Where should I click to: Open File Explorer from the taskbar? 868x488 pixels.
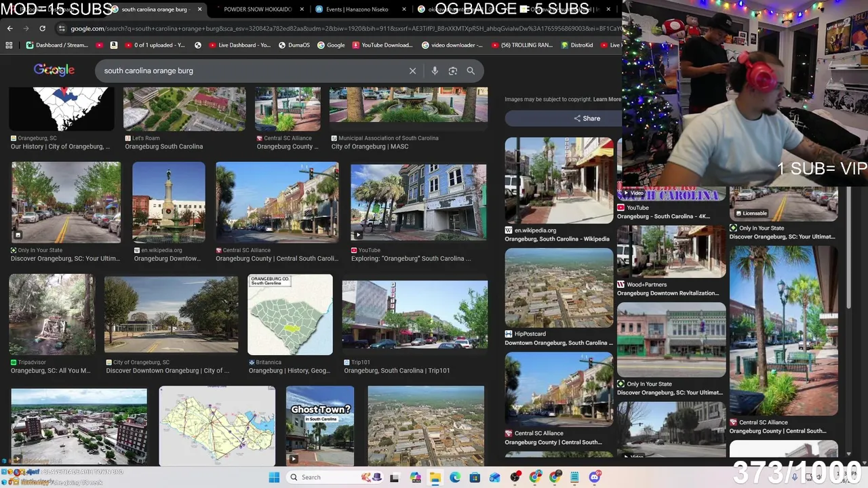click(x=435, y=477)
